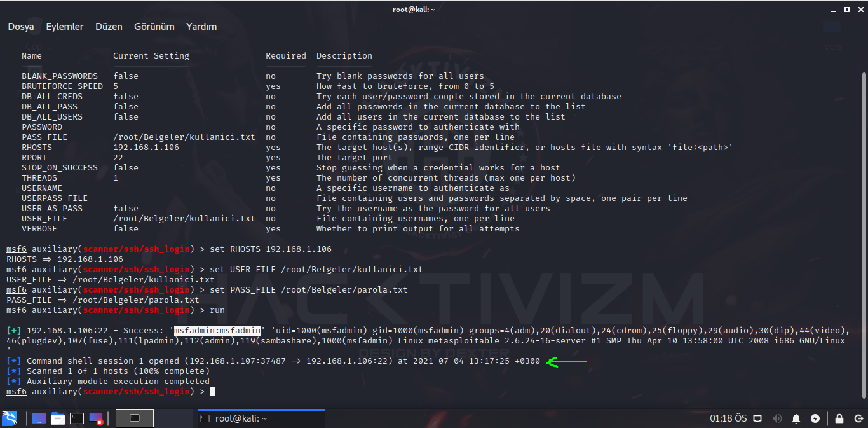Click 'PASS_FILE ⇒ /root/Belgeler/parola.txt' output line
The width and height of the screenshot is (868, 428).
tap(103, 300)
